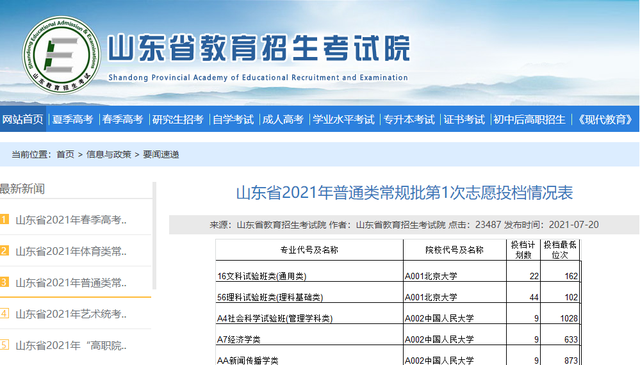Click the 投档最低位次 column header
The width and height of the screenshot is (640, 365).
tap(560, 250)
